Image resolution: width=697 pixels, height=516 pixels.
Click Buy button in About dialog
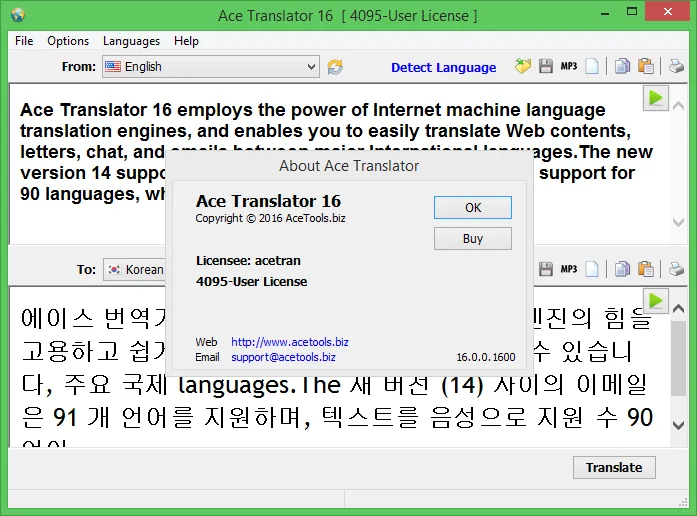473,239
